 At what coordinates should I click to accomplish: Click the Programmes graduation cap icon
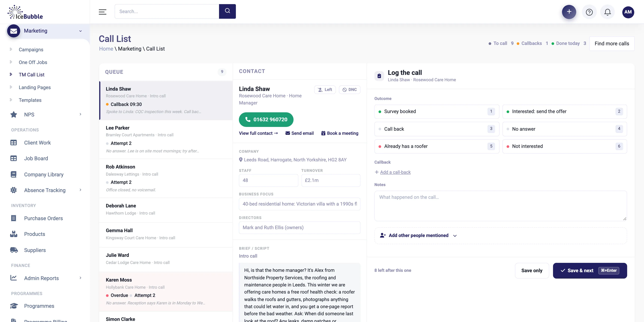tap(14, 306)
